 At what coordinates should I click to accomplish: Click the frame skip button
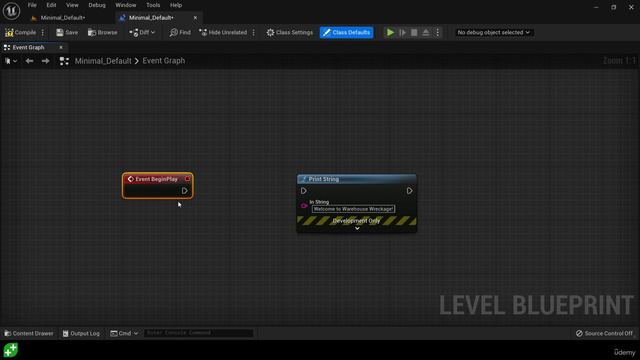tap(402, 32)
